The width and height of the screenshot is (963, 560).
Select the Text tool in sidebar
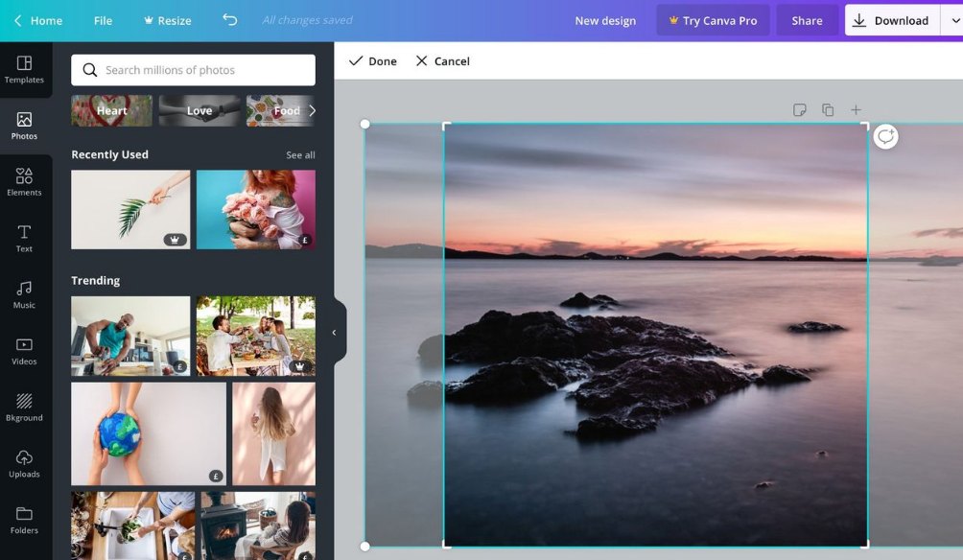pyautogui.click(x=24, y=238)
